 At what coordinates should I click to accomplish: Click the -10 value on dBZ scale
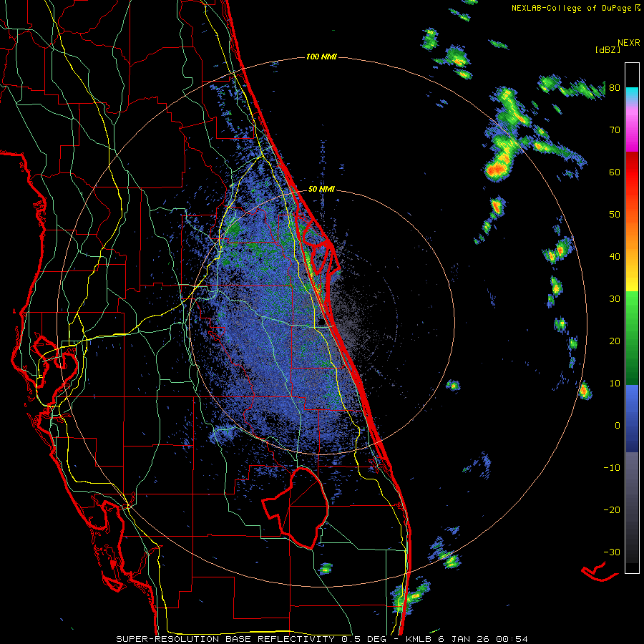pos(612,468)
